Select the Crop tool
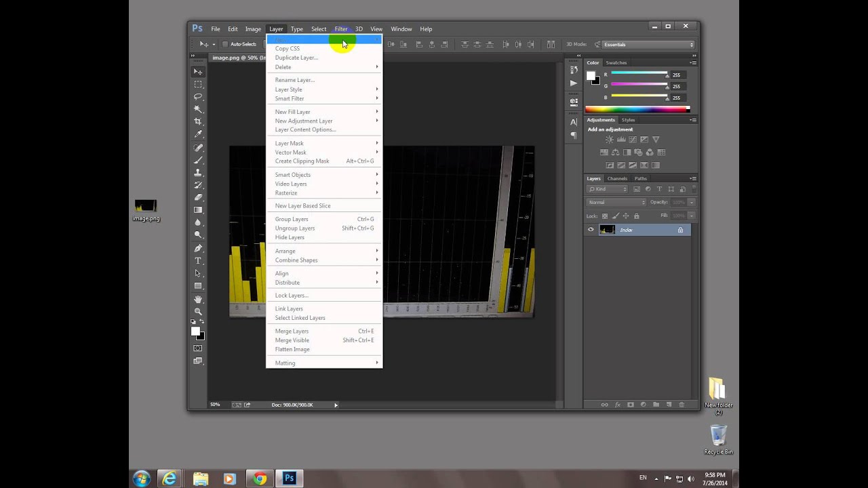868x488 pixels. point(198,121)
